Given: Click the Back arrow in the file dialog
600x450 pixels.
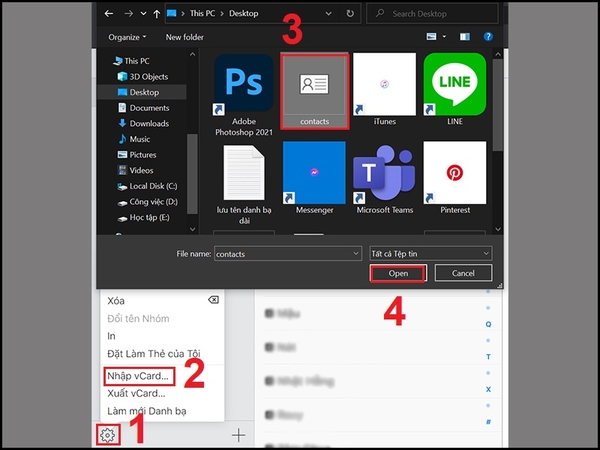Looking at the screenshot, I should pyautogui.click(x=109, y=14).
